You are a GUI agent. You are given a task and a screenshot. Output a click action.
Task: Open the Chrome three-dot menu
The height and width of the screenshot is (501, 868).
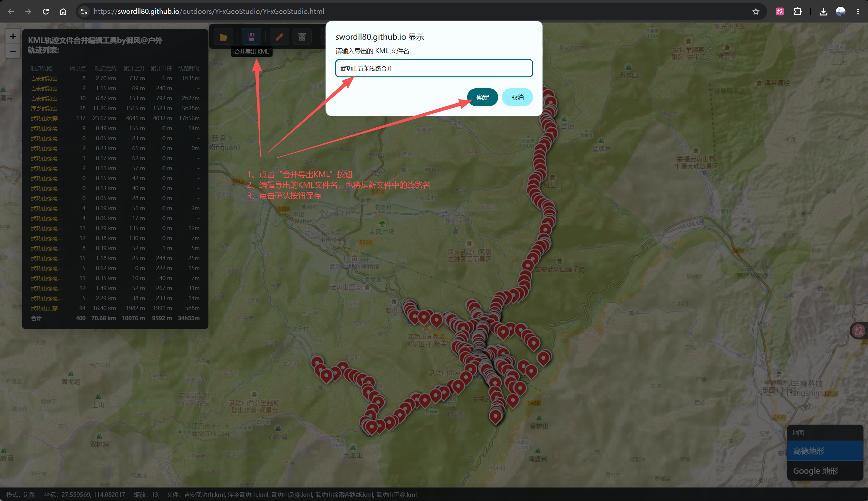tap(858, 11)
